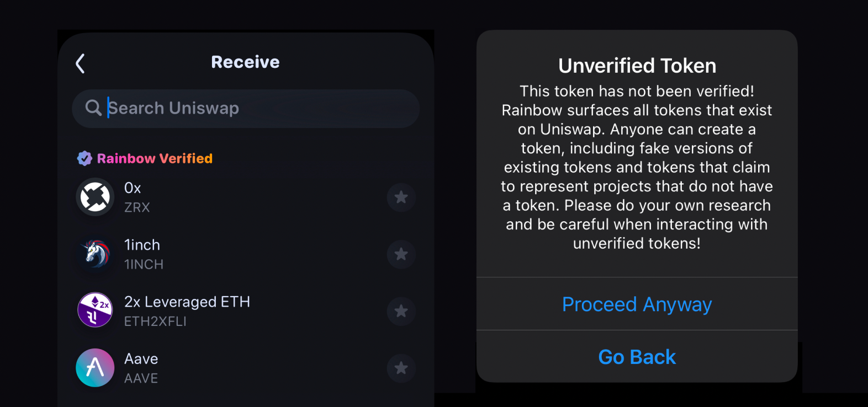Tap the back chevron arrow
The image size is (868, 407).
[81, 63]
